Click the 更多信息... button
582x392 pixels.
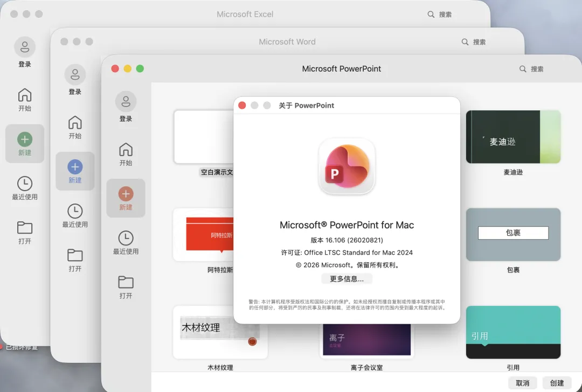click(347, 279)
